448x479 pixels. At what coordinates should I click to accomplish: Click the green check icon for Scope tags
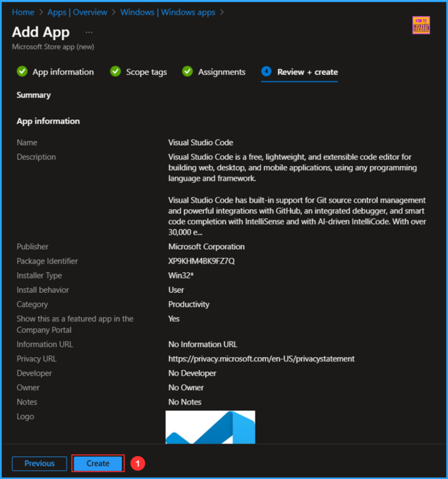point(116,72)
